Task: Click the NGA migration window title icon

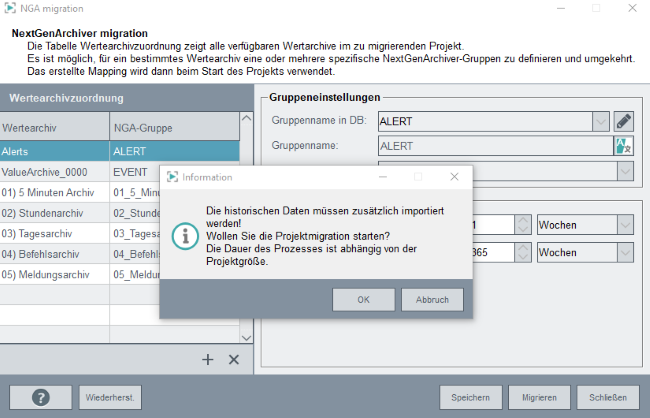Action: 10,8
